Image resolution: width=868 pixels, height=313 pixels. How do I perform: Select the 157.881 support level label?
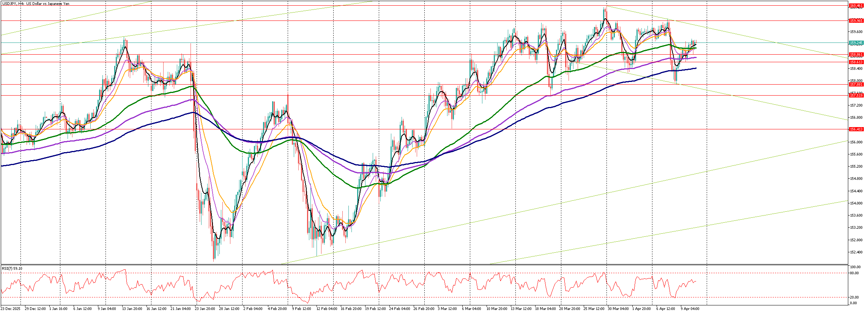(856, 85)
